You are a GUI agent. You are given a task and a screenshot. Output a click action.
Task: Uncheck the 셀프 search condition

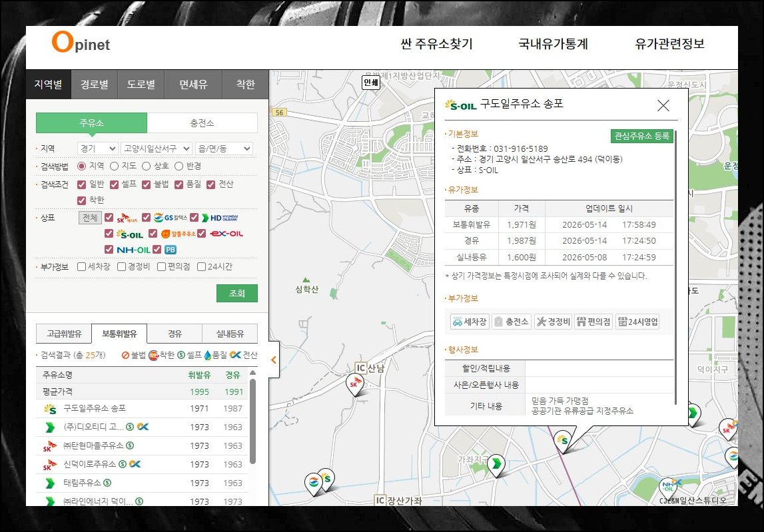tap(114, 184)
